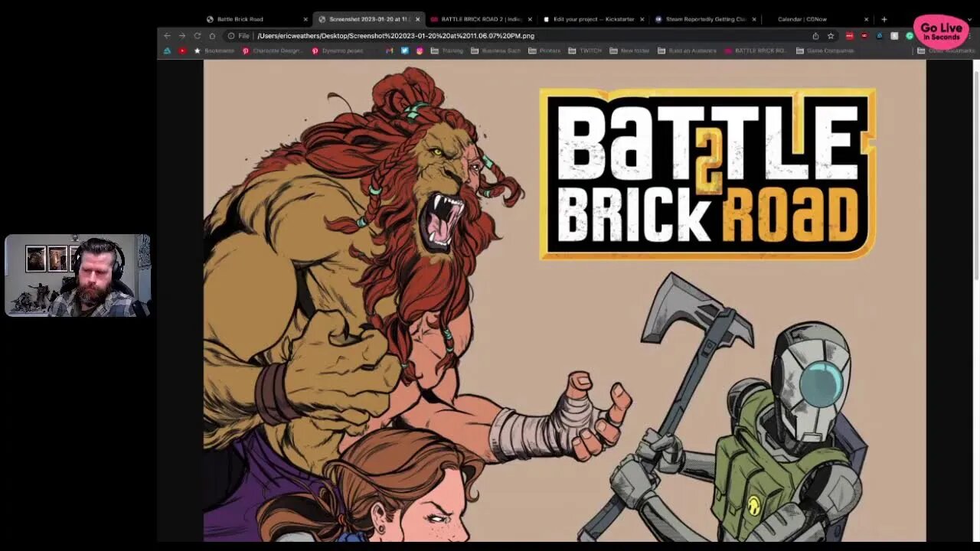The height and width of the screenshot is (551, 980).
Task: Go back with the browser back arrow
Action: point(167,36)
